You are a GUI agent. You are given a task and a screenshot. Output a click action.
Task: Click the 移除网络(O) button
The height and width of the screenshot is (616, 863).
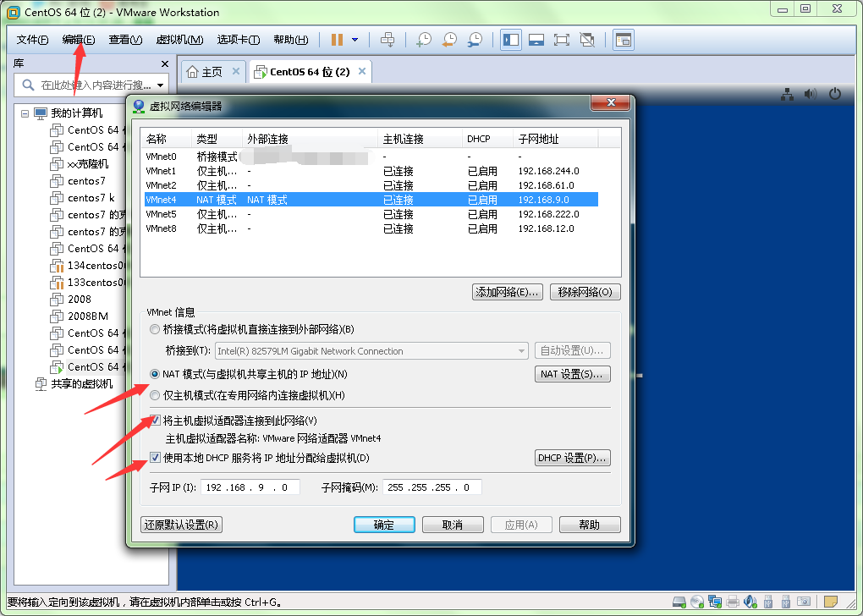tap(585, 292)
